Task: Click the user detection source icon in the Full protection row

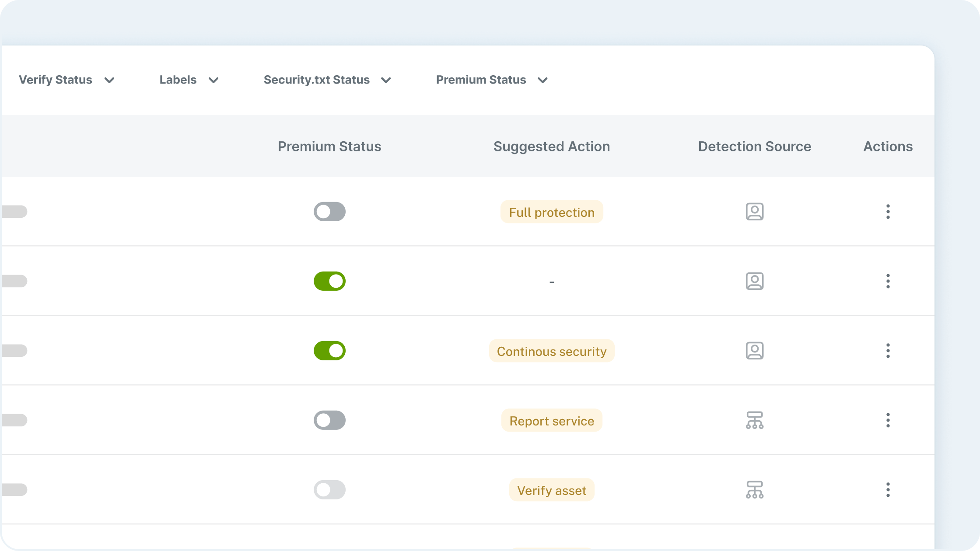Action: pyautogui.click(x=754, y=212)
